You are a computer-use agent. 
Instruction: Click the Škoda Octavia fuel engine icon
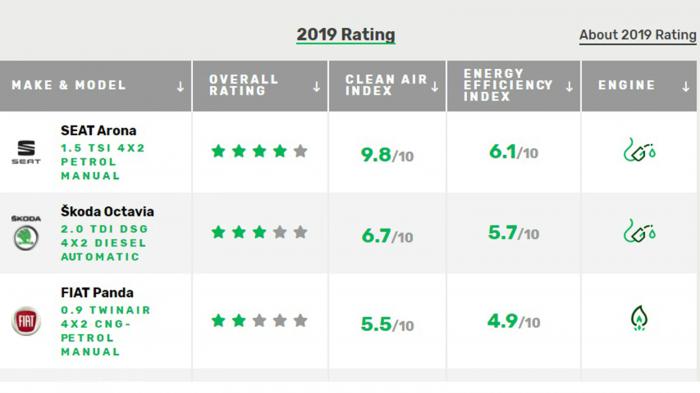(x=639, y=231)
